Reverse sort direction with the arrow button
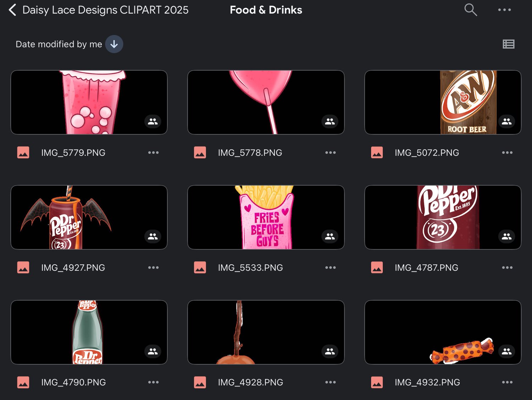 coord(114,44)
